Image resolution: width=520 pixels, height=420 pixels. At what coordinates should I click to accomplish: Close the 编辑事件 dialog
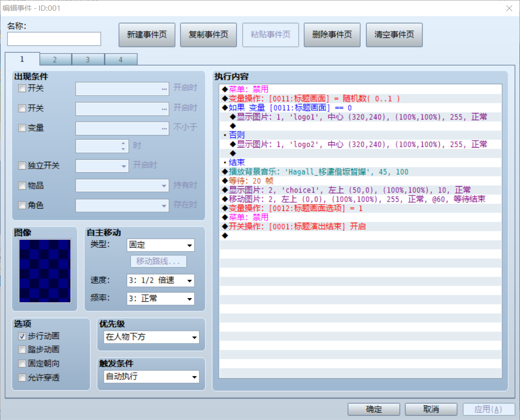coord(509,8)
